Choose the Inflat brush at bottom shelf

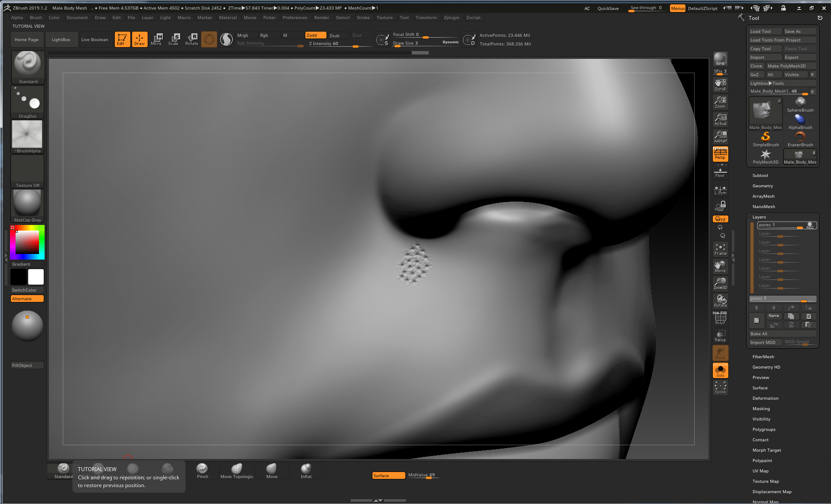(x=306, y=471)
